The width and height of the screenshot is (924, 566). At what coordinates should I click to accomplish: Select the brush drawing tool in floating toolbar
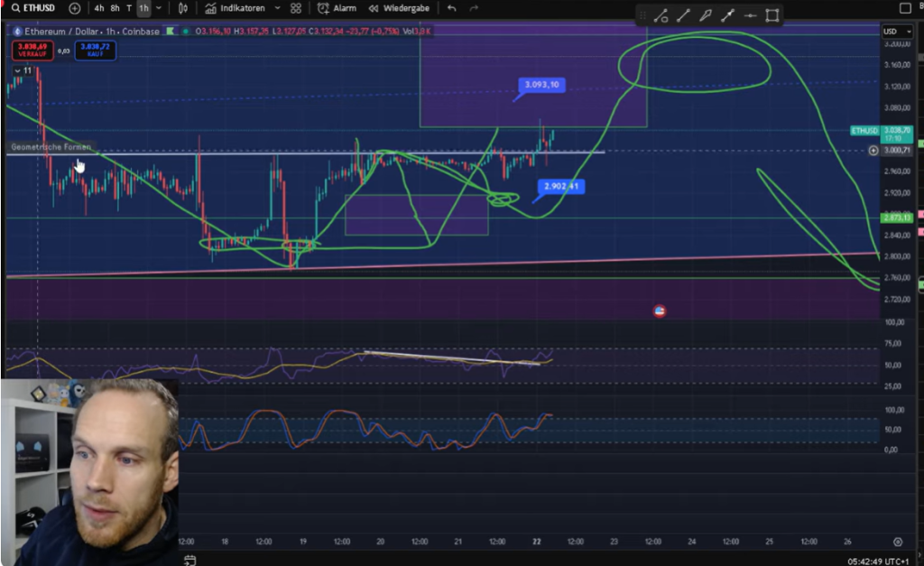706,15
